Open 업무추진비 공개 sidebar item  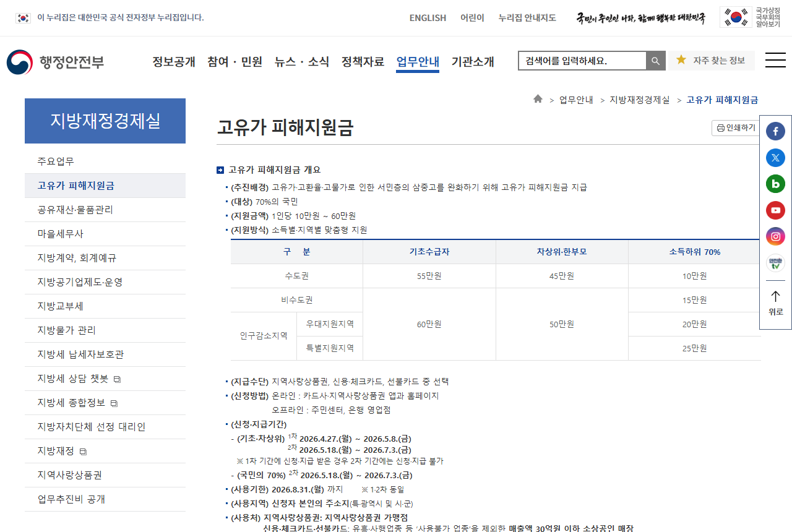click(x=105, y=499)
